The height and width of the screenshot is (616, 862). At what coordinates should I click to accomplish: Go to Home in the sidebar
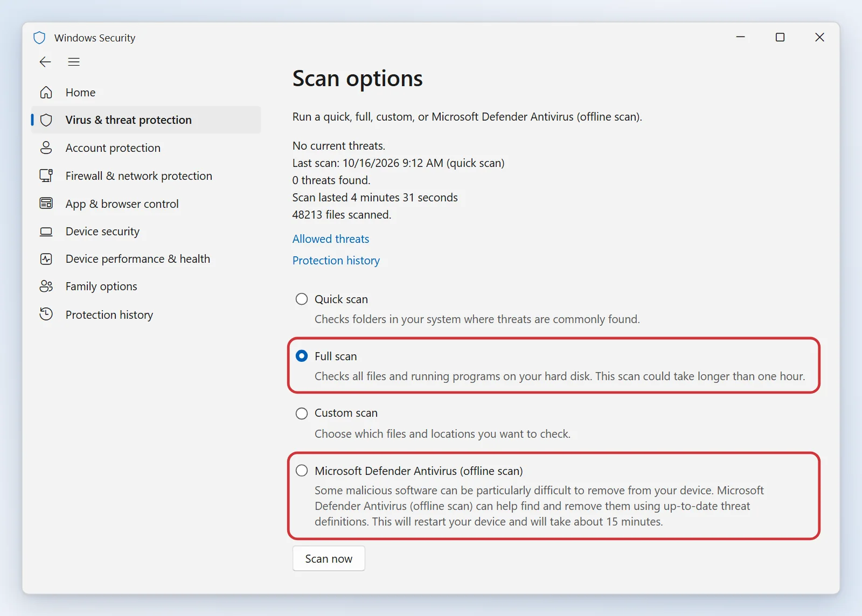click(146, 93)
